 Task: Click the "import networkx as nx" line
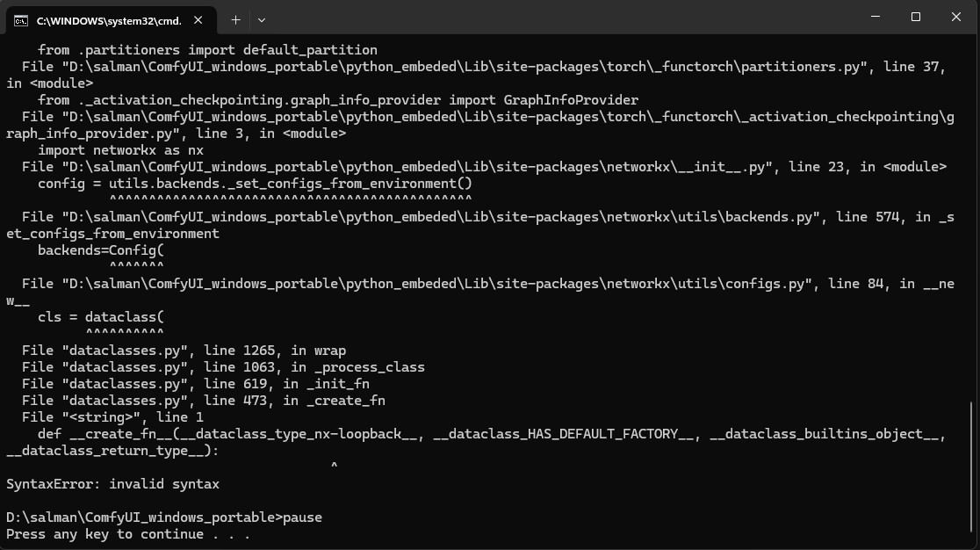120,150
